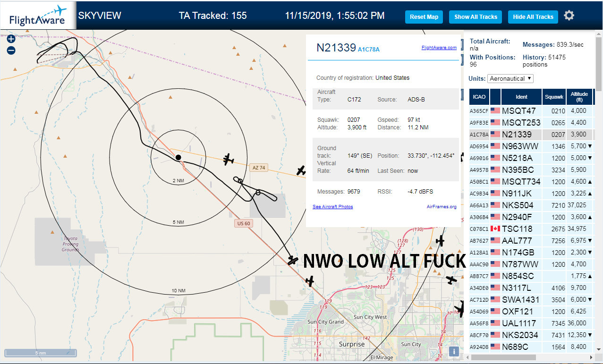
Task: Click US flag in OXF121 row
Action: point(495,312)
